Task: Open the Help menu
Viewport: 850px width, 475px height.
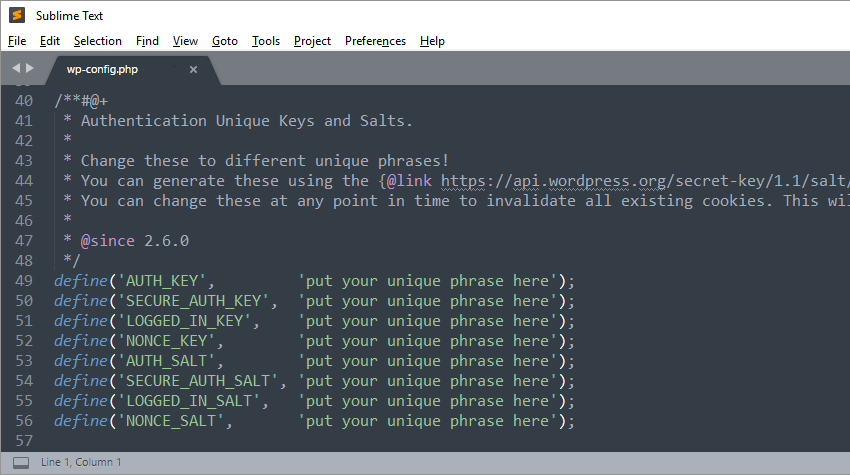Action: pyautogui.click(x=432, y=41)
